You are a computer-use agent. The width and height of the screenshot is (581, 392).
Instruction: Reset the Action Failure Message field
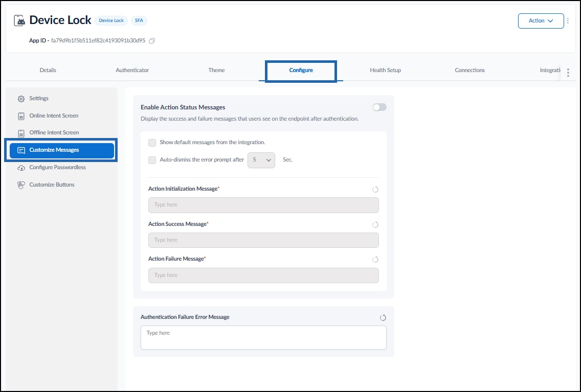coord(375,259)
